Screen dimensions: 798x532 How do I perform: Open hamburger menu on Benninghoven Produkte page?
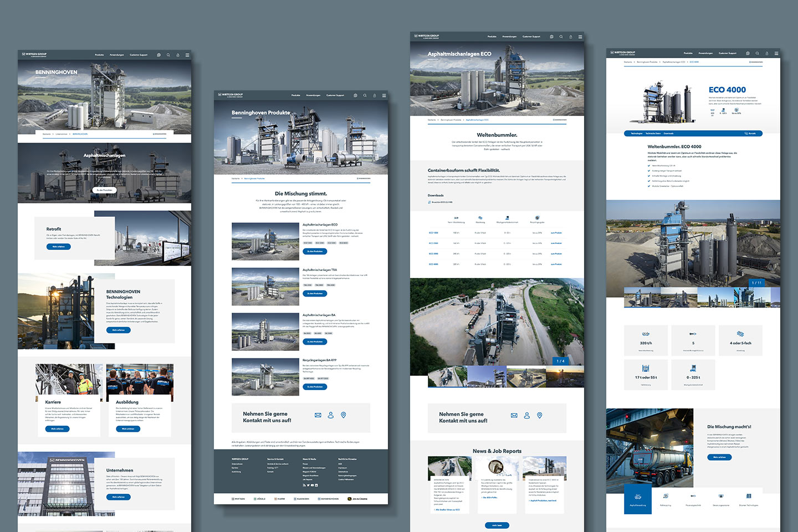[384, 95]
